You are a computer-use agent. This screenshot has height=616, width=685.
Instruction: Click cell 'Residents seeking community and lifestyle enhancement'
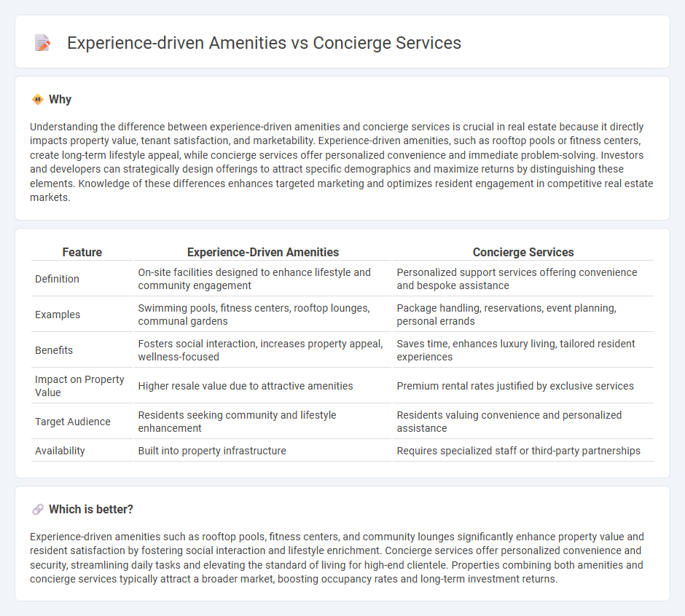(x=263, y=422)
